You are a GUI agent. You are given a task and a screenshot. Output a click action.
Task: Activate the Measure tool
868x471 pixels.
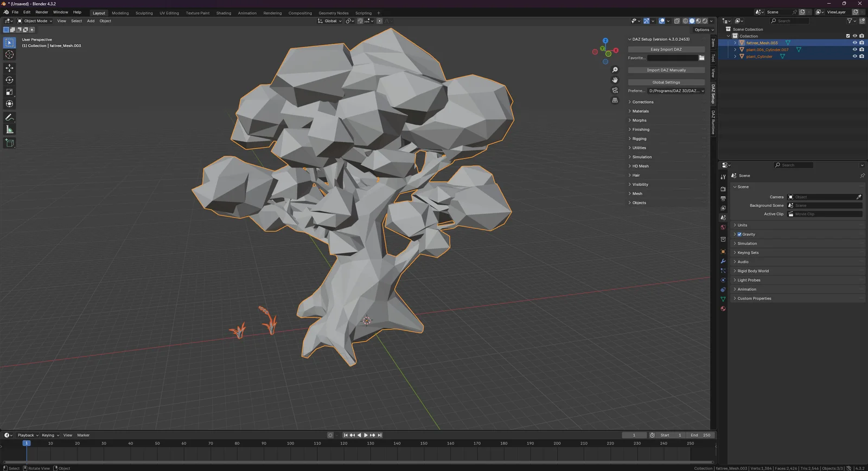tap(9, 129)
